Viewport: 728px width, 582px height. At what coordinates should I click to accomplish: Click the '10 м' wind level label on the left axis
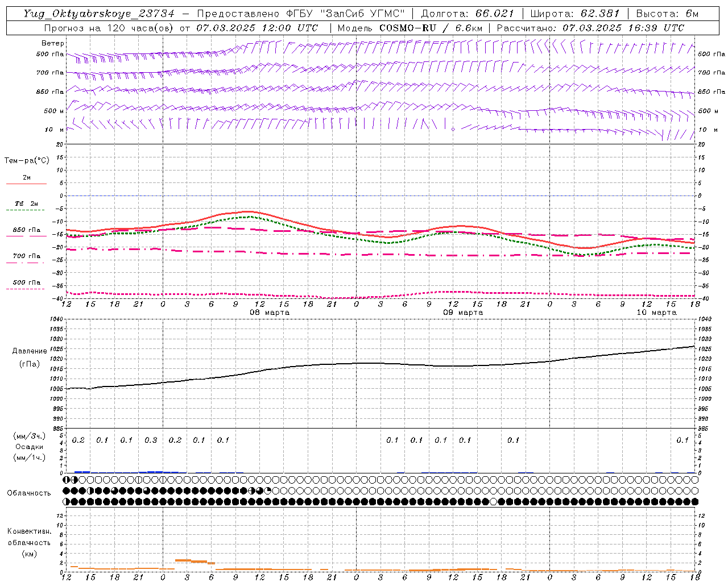tap(55, 130)
